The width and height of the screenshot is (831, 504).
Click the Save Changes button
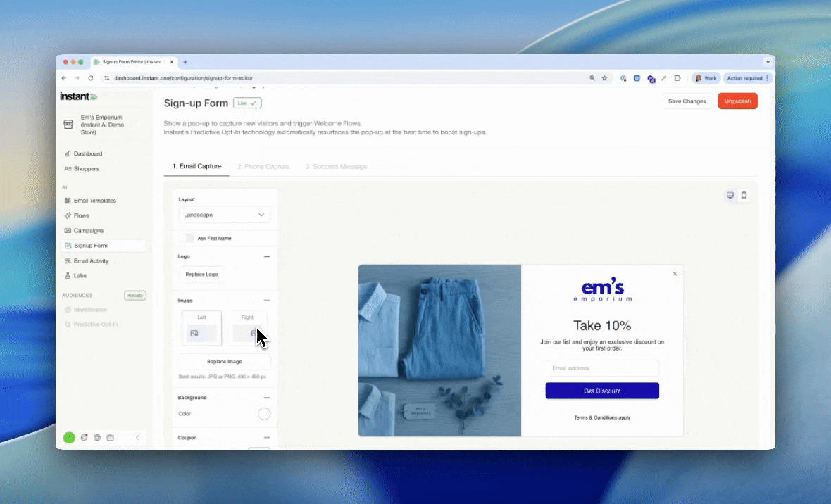[687, 101]
